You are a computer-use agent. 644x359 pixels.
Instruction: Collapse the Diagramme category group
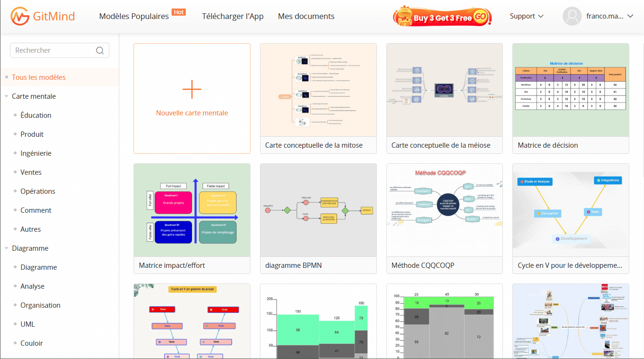[7, 248]
